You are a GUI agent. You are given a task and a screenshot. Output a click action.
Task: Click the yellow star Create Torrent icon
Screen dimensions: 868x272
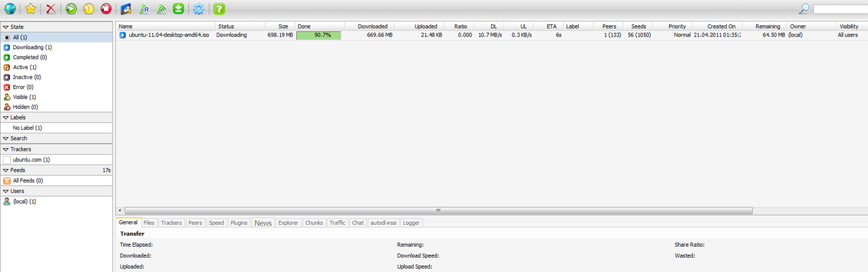pyautogui.click(x=30, y=9)
